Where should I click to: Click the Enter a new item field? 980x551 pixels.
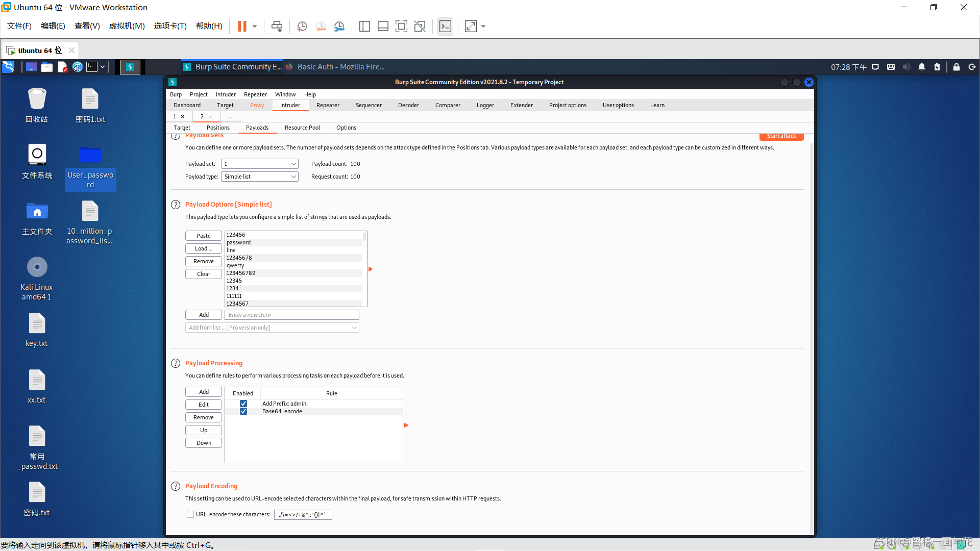pyautogui.click(x=292, y=315)
